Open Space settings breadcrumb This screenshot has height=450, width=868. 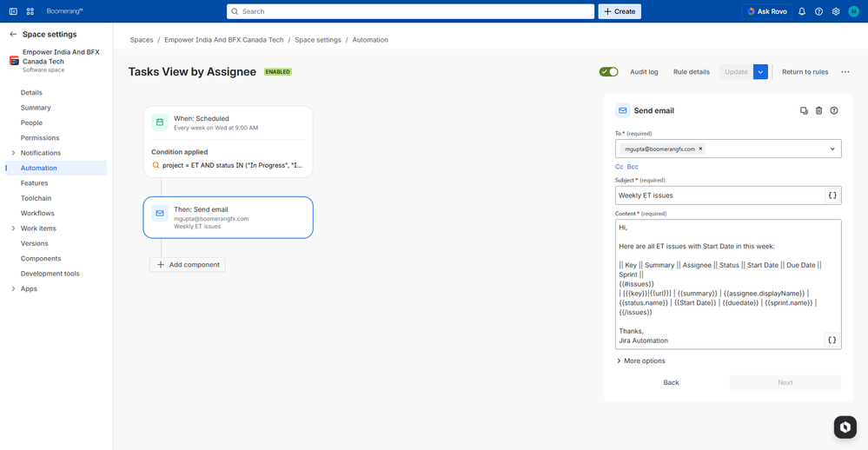[318, 40]
